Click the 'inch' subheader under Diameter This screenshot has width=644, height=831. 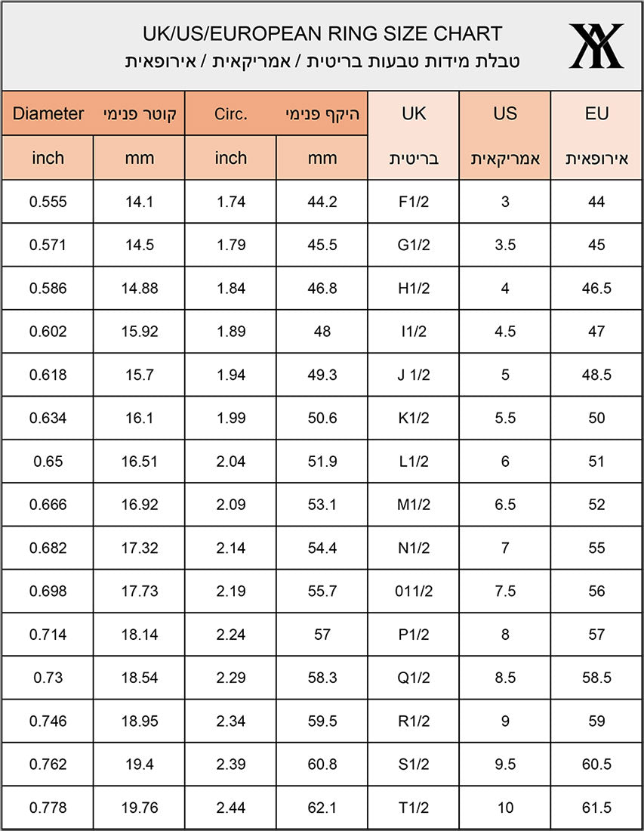[x=48, y=158]
